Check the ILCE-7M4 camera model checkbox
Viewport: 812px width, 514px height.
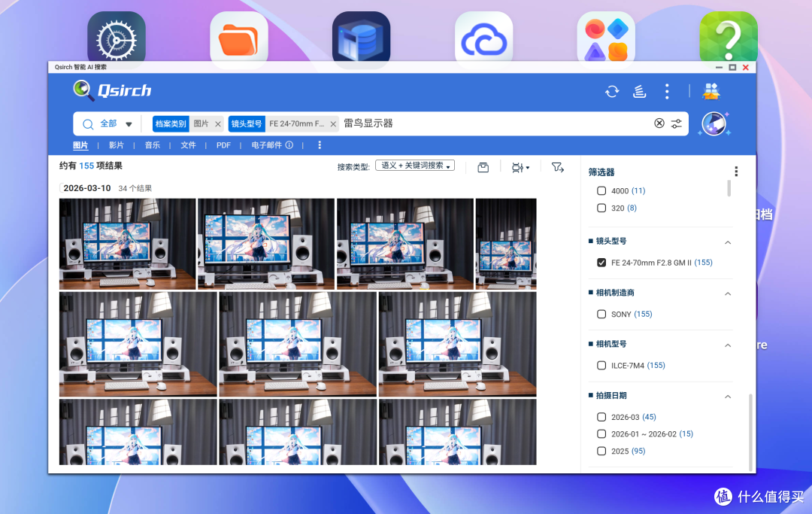pyautogui.click(x=601, y=365)
